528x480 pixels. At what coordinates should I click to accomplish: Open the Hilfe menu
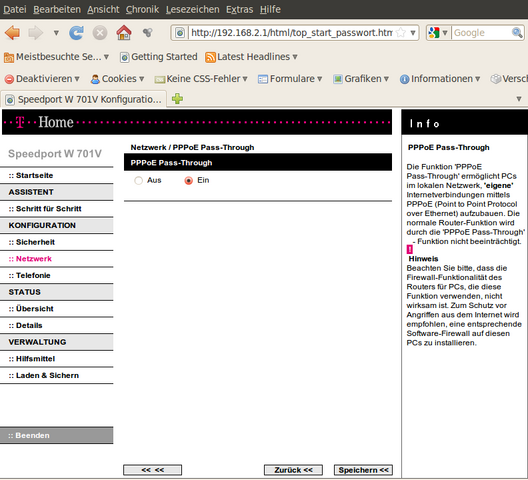coord(270,9)
